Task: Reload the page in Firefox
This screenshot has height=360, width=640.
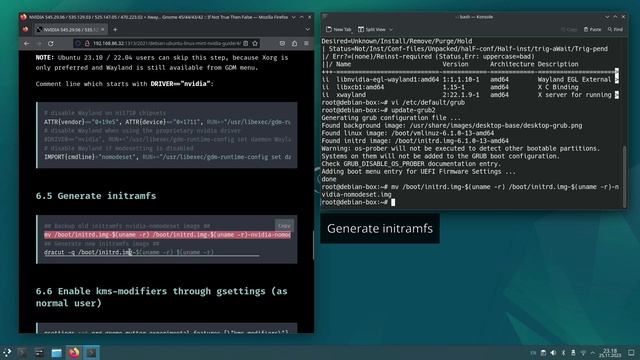Action: tap(51, 43)
